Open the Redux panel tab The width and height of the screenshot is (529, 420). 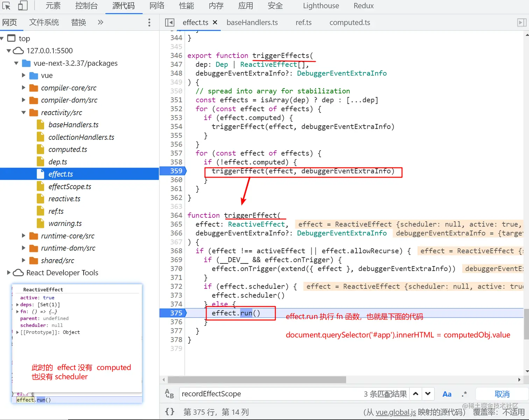pyautogui.click(x=364, y=6)
